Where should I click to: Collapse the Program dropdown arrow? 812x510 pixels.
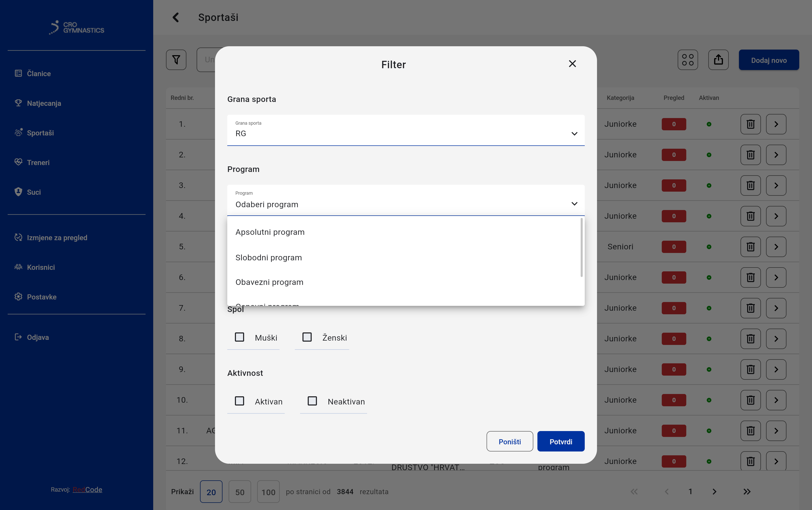pyautogui.click(x=574, y=204)
